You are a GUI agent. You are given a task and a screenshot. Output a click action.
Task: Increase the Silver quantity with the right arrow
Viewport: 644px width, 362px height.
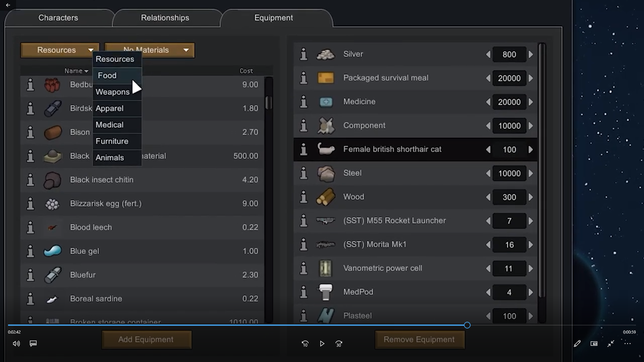click(x=531, y=54)
